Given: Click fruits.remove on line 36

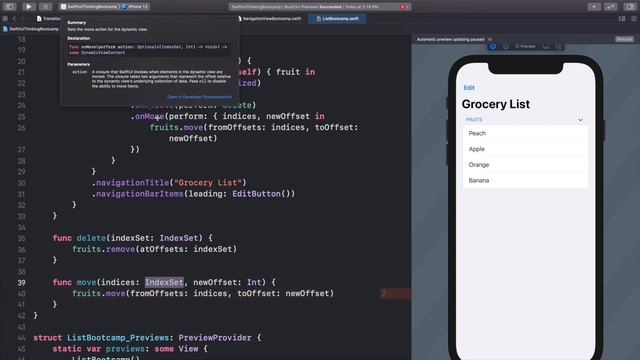Looking at the screenshot, I should coord(103,249).
